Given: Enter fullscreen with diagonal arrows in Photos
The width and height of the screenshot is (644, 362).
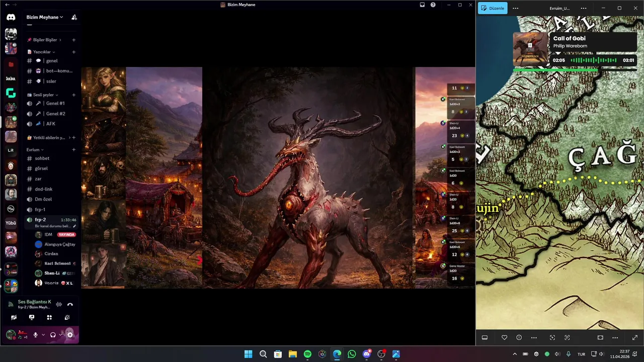Looking at the screenshot, I should [634, 337].
